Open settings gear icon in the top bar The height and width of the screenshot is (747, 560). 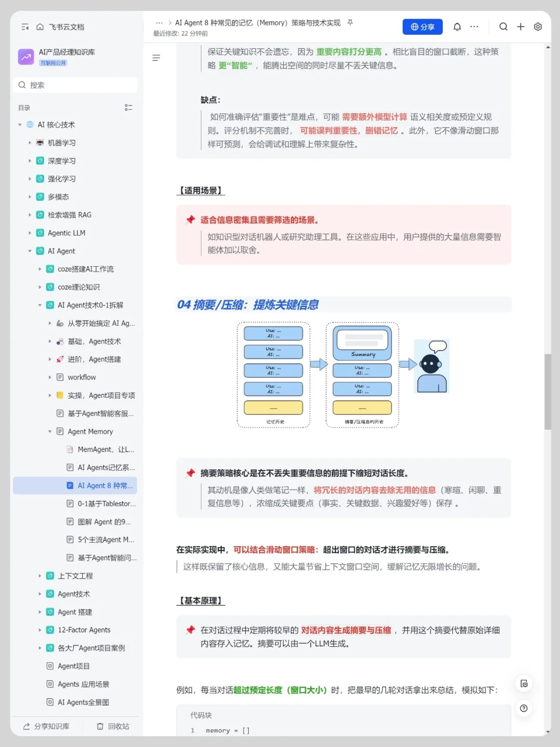pyautogui.click(x=538, y=27)
